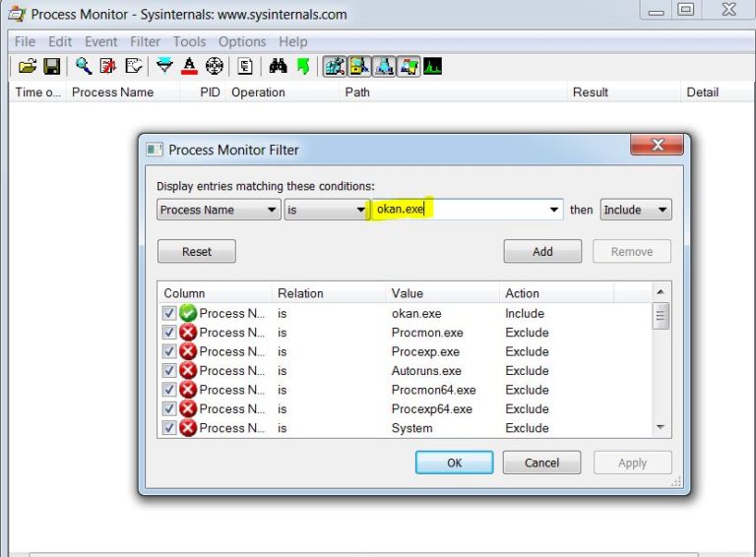Expand the Process Name column dropdown
The image size is (756, 557).
point(272,210)
